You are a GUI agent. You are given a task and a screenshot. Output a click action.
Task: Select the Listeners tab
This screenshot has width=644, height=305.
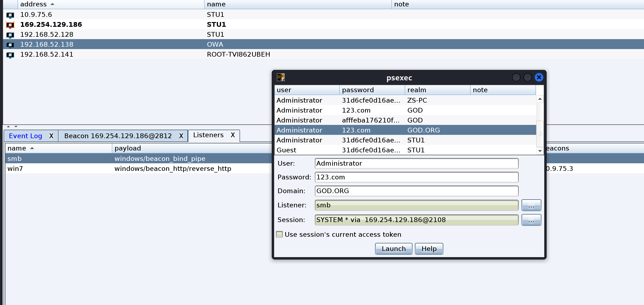pyautogui.click(x=208, y=135)
